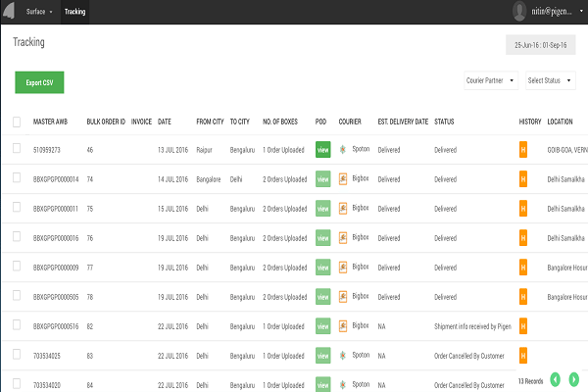This screenshot has width=588, height=392.
Task: Switch to the Tracking tab
Action: click(74, 12)
